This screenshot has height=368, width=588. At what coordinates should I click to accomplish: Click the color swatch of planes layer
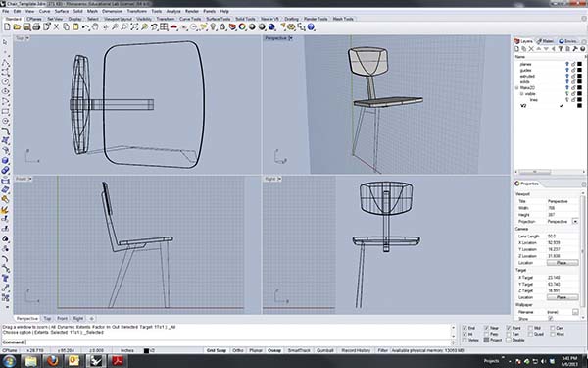pos(580,64)
